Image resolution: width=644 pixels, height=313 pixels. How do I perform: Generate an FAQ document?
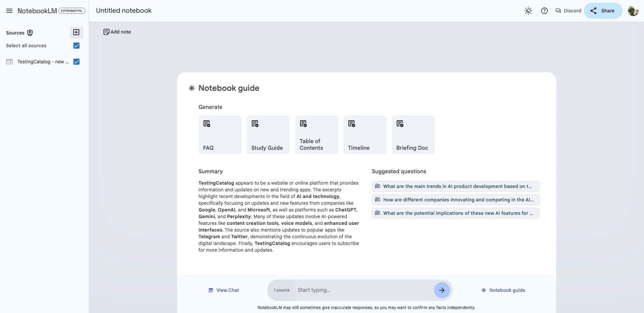220,135
